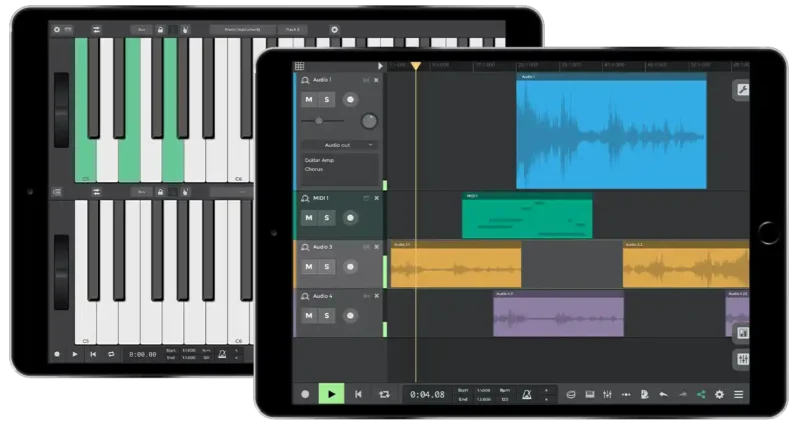Click the record button in front tablet transport
This screenshot has height=423, width=800.
point(305,394)
